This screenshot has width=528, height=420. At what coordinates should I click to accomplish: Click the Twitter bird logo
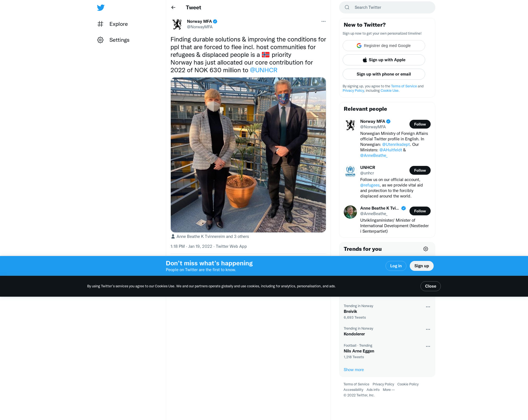101,7
